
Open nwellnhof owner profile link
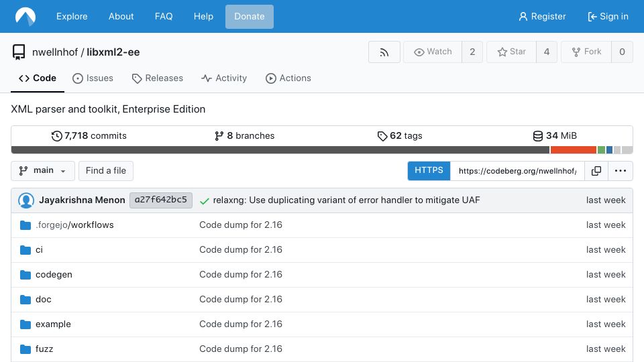coord(55,52)
